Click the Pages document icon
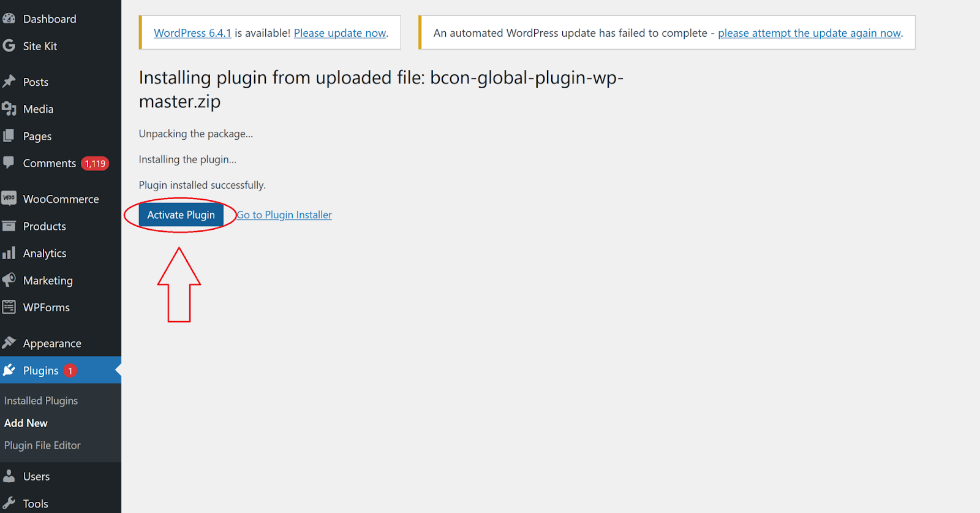Screen dimensions: 980x513 [9, 136]
